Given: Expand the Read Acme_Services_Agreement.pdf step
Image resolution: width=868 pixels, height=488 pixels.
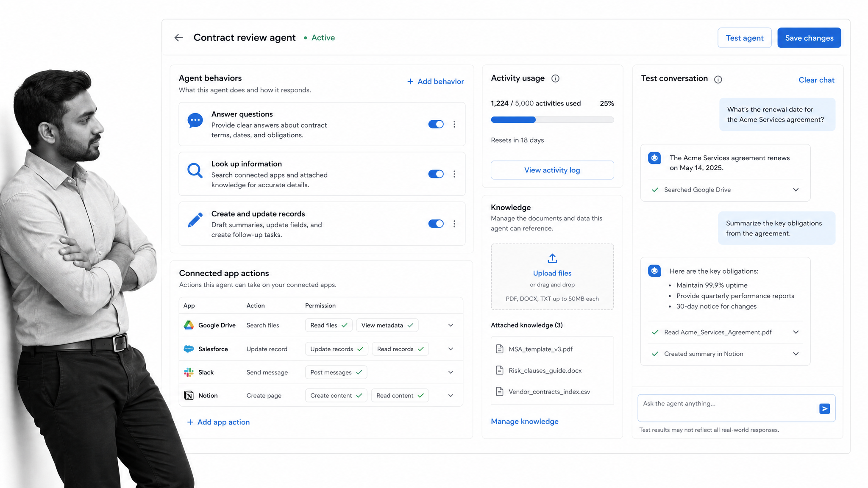Looking at the screenshot, I should click(x=796, y=332).
